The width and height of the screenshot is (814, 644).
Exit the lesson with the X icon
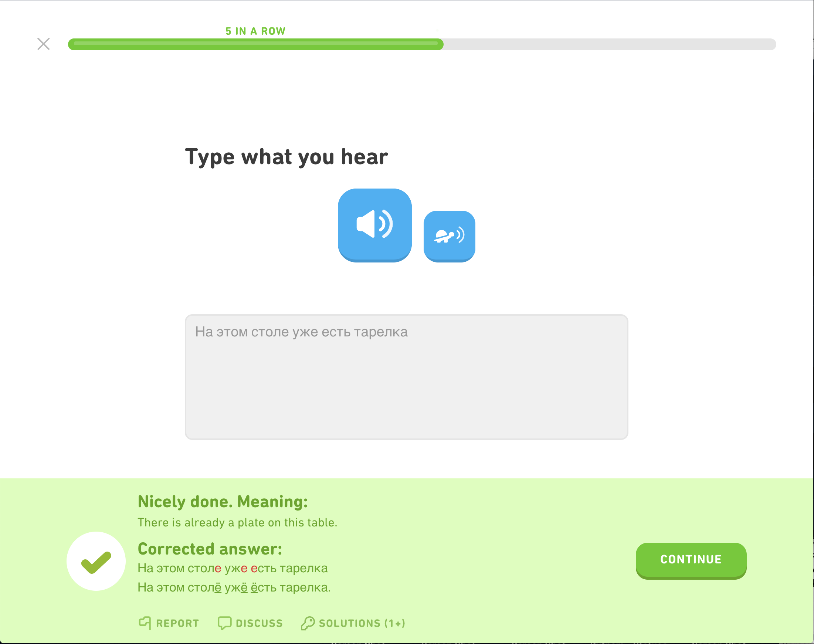(x=43, y=44)
